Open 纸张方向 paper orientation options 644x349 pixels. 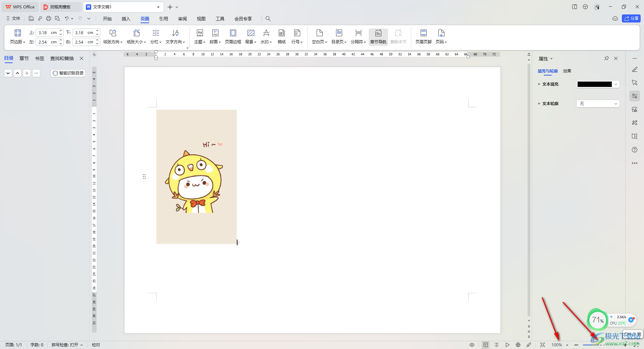click(113, 37)
